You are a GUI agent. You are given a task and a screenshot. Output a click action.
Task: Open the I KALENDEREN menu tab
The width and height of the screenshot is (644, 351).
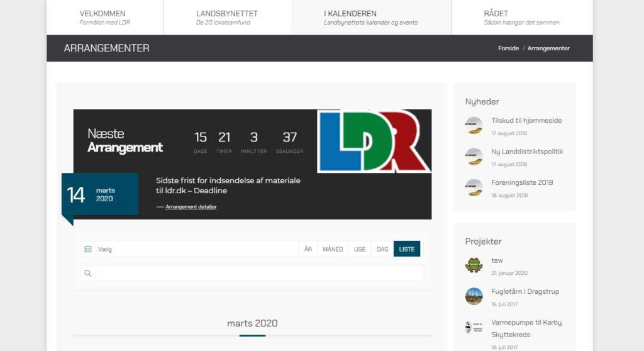(x=371, y=17)
